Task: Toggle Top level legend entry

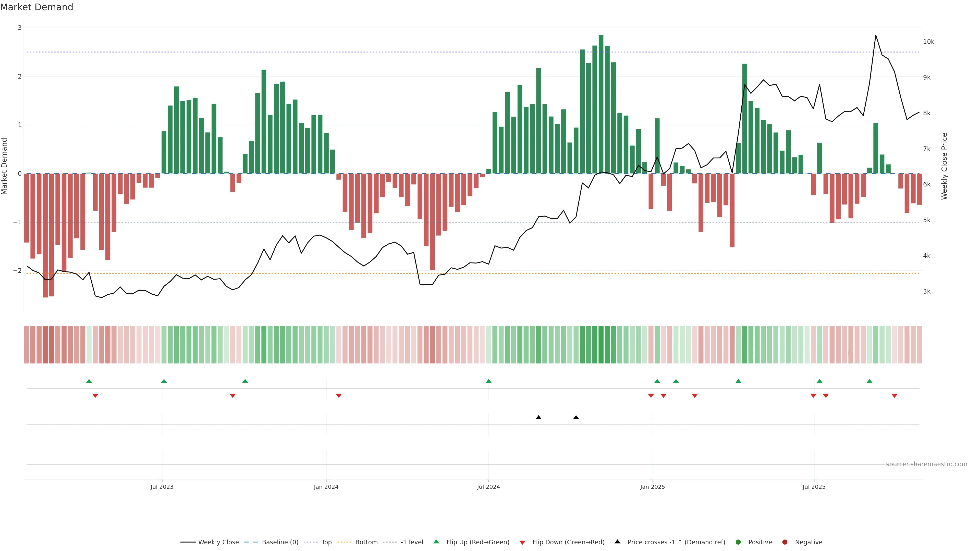Action: [x=326, y=542]
